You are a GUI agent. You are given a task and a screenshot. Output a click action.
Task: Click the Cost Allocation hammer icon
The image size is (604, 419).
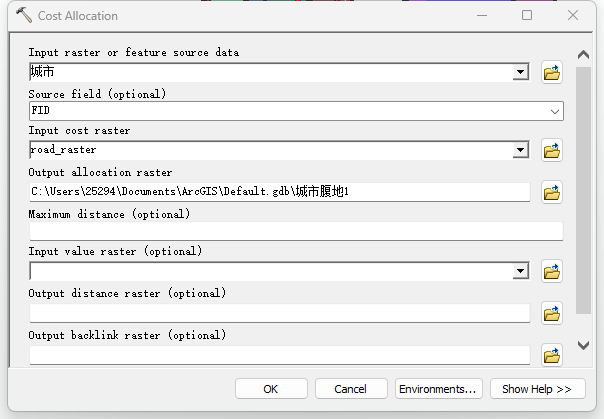point(24,15)
